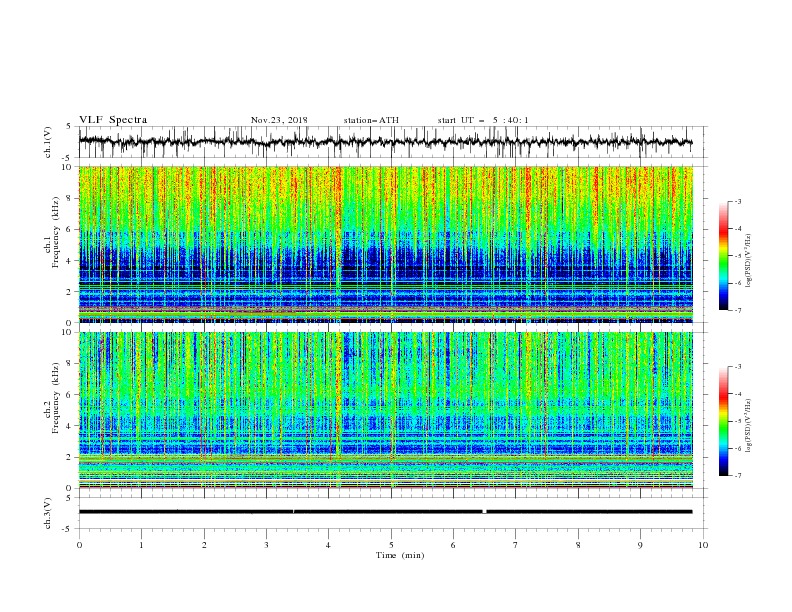Click time axis tick label "7"
The image size is (792, 612).
(516, 545)
